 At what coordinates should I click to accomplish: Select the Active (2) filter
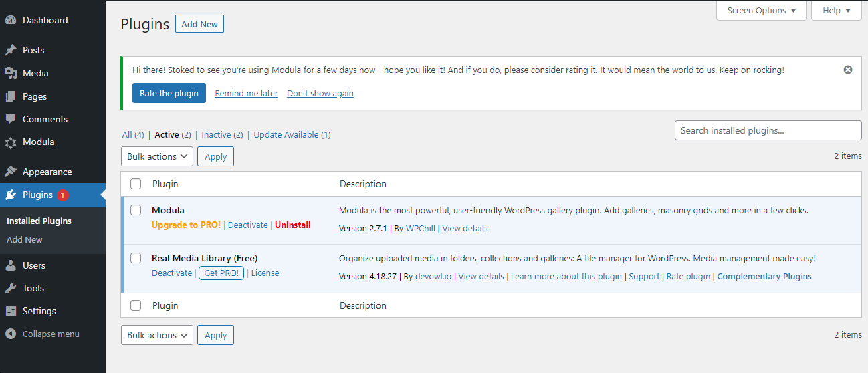pyautogui.click(x=173, y=134)
